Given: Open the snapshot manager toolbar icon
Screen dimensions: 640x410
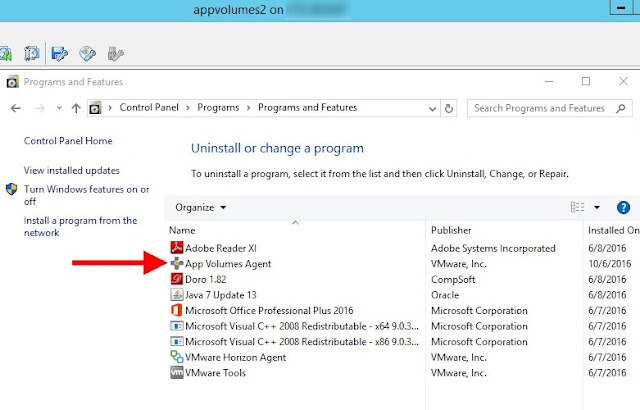Looking at the screenshot, I should click(x=31, y=53).
